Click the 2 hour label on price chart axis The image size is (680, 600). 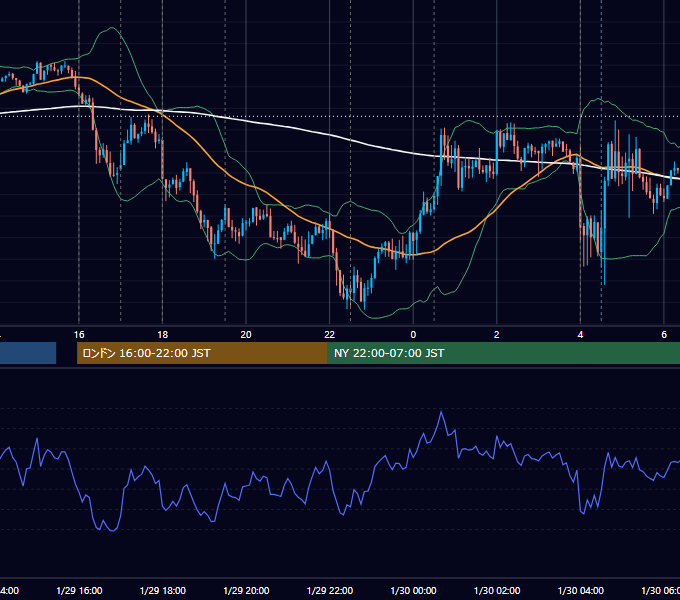click(x=497, y=334)
